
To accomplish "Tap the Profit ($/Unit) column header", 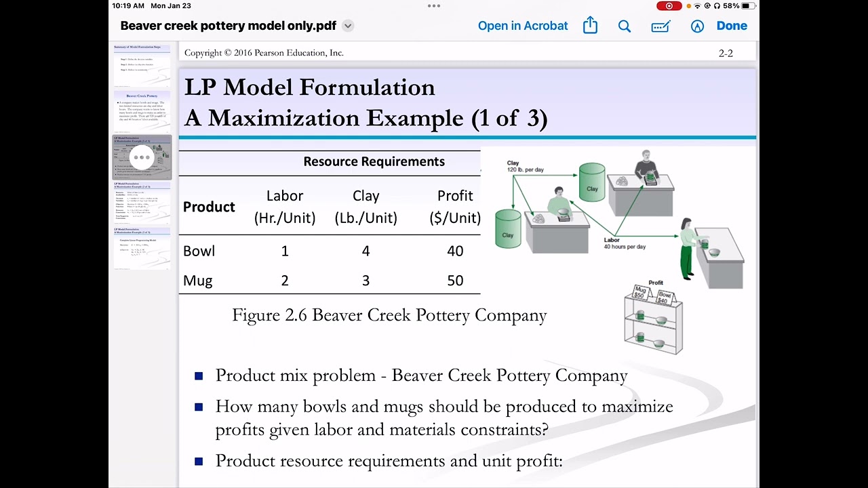I will tap(455, 207).
